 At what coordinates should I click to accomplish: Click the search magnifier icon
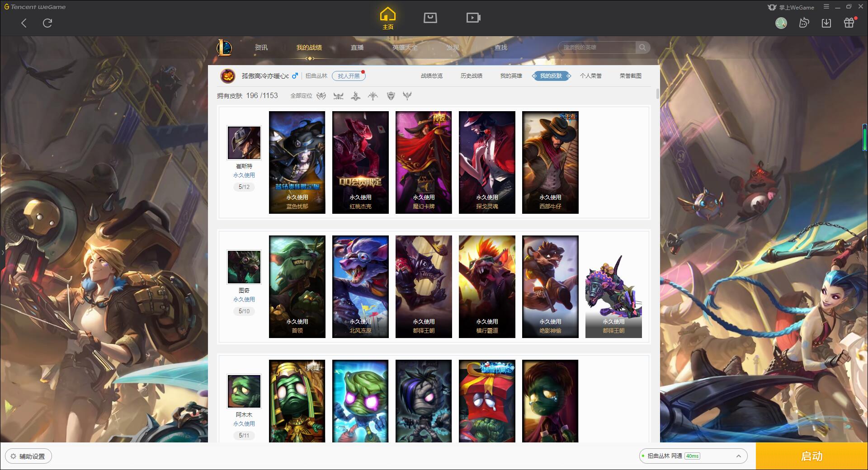(642, 47)
